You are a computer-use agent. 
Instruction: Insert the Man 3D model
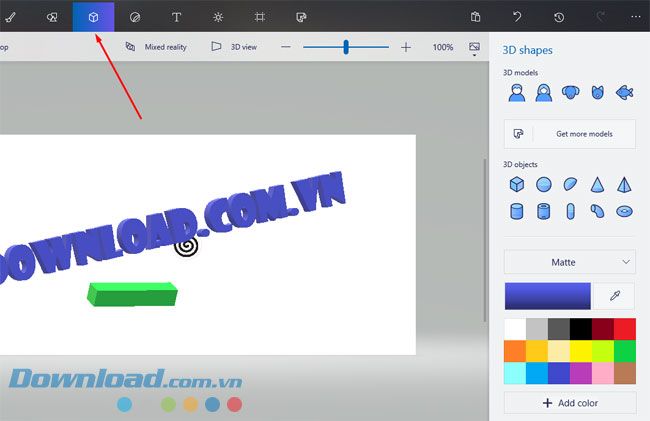(517, 93)
